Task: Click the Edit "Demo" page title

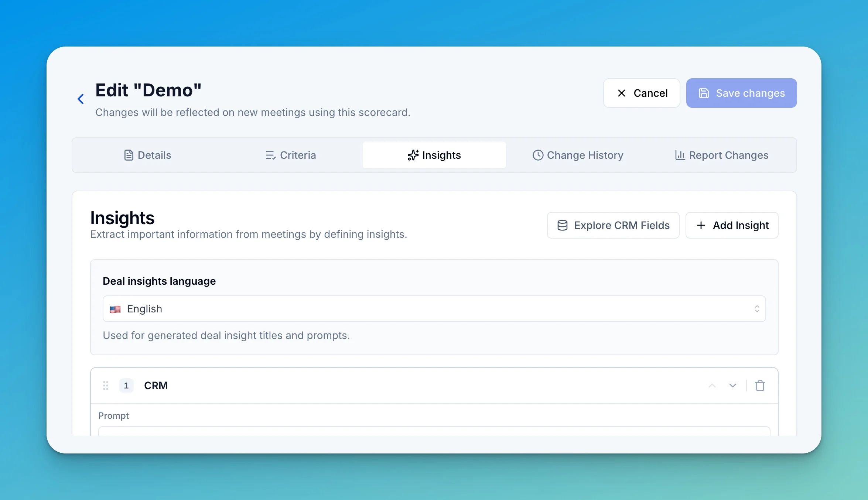Action: pyautogui.click(x=148, y=90)
